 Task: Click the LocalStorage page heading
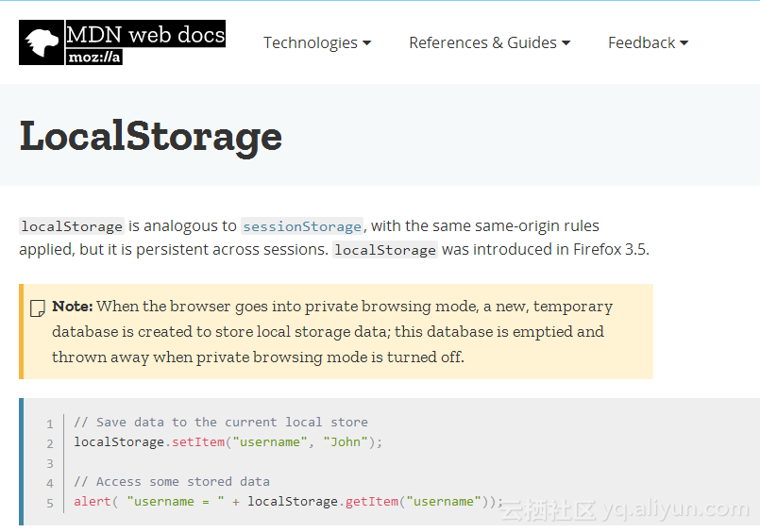[151, 136]
